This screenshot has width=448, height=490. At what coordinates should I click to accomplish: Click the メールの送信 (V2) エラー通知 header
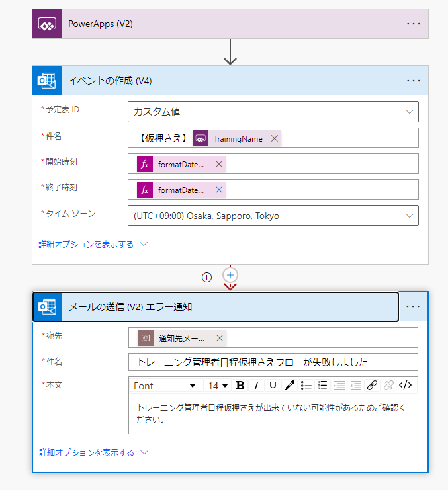[x=216, y=307]
